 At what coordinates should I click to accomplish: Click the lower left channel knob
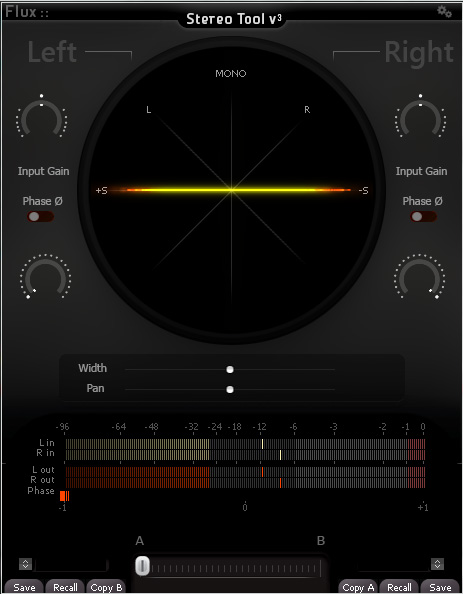[x=45, y=277]
